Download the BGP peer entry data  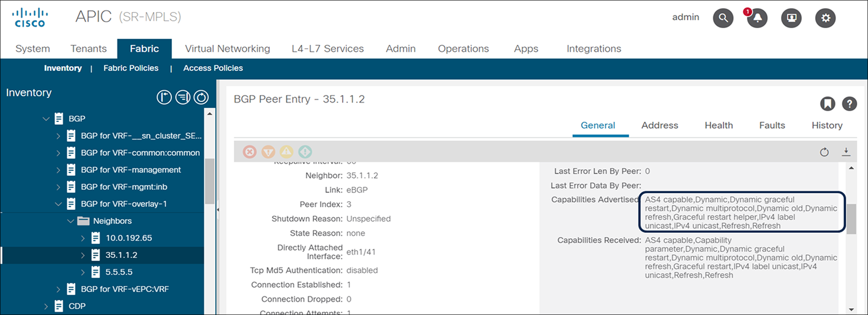tap(846, 152)
